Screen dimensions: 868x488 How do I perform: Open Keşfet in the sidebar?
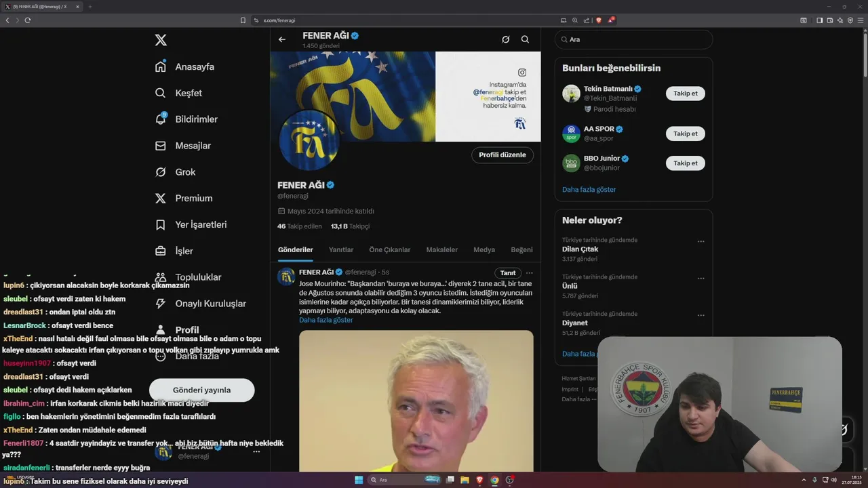pyautogui.click(x=179, y=93)
